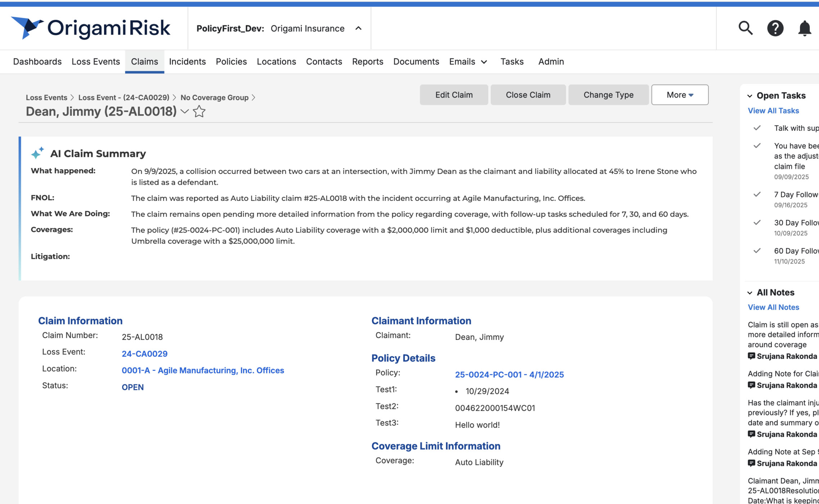Viewport: 819px width, 504px height.
Task: Click the note icon beside first Srujana Rakonda
Action: coord(751,356)
